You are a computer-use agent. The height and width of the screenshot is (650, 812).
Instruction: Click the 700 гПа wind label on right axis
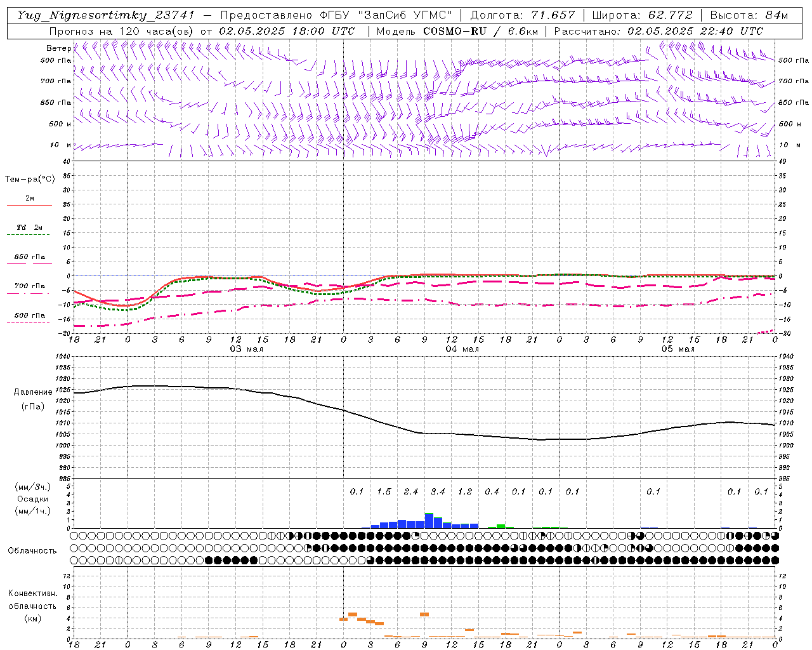(794, 81)
